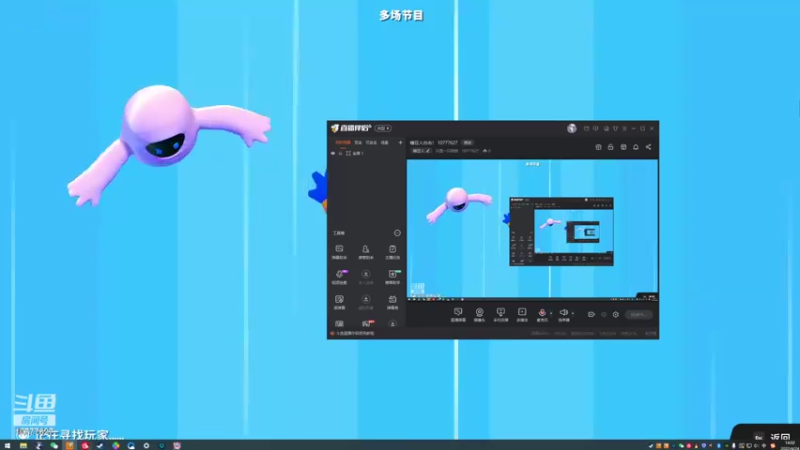Image resolution: width=800 pixels, height=450 pixels.
Task: Open File Explorer from taskbar
Action: pos(23,445)
